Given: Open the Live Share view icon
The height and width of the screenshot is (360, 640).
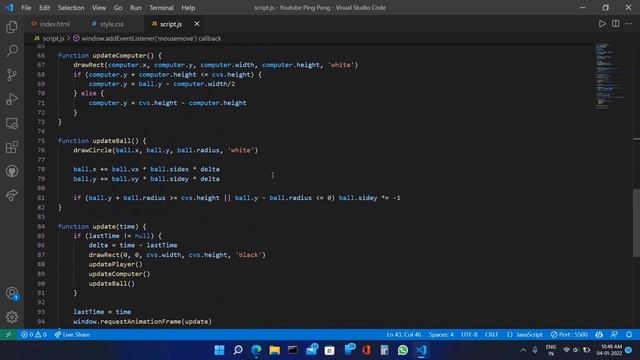Looking at the screenshot, I should tap(12, 195).
